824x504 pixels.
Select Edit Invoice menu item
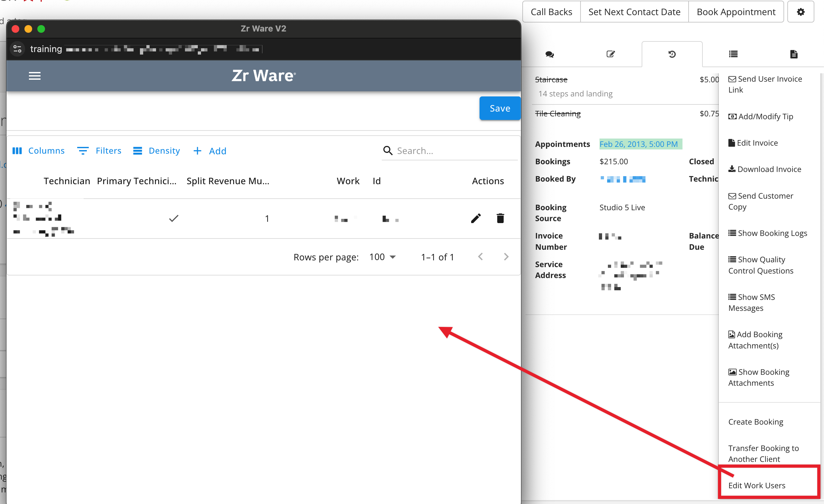(753, 143)
